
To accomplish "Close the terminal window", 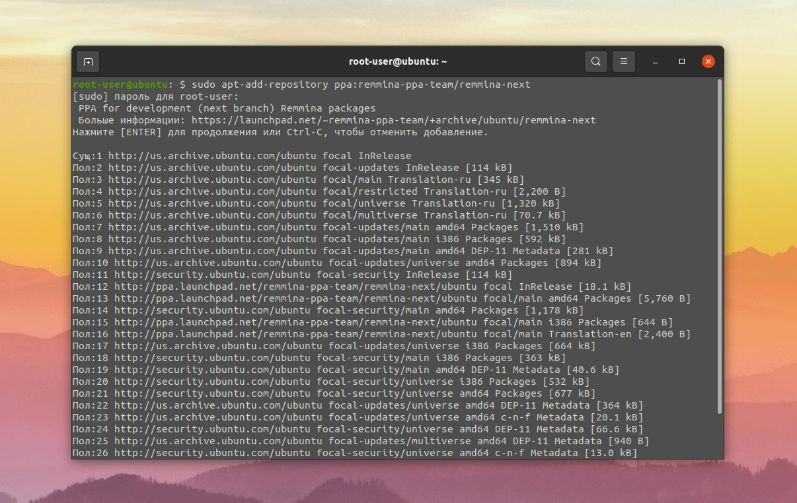I will pyautogui.click(x=708, y=61).
